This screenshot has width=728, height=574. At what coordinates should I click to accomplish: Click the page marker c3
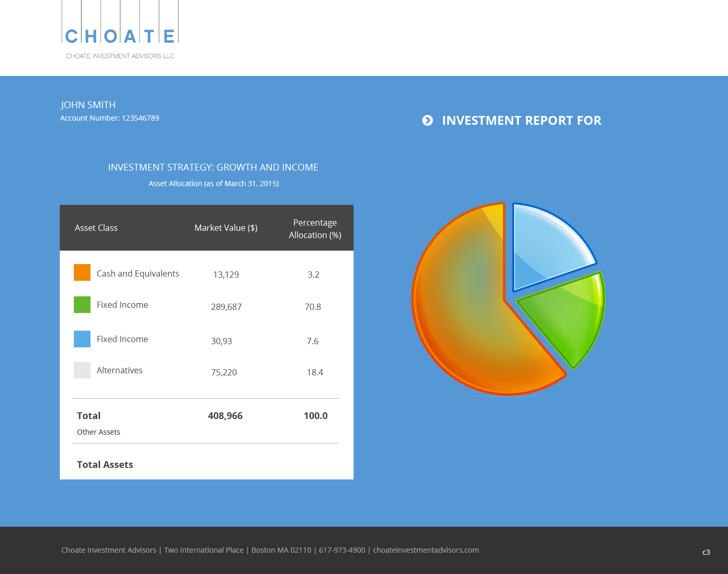coord(706,553)
